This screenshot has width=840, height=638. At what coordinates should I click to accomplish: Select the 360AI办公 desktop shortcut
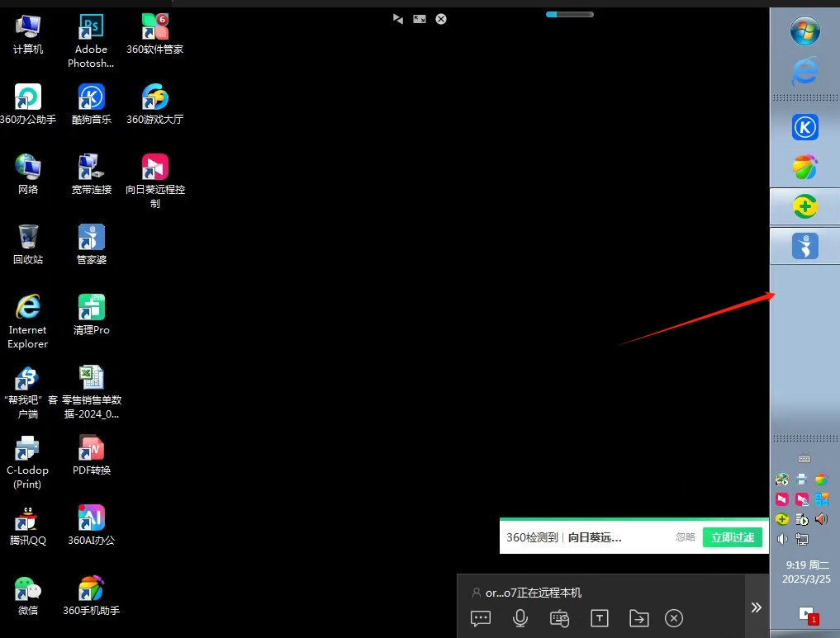click(91, 525)
